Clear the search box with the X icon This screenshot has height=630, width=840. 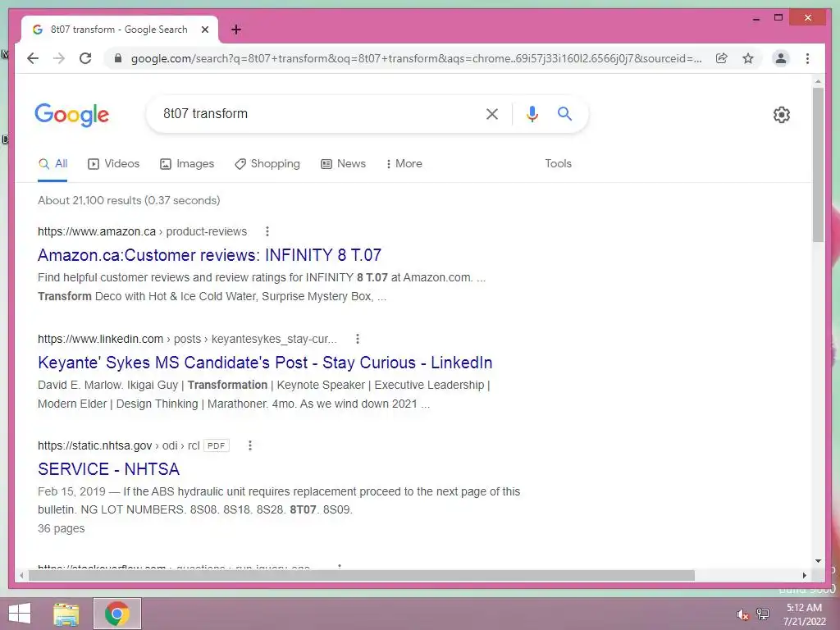[x=492, y=113]
